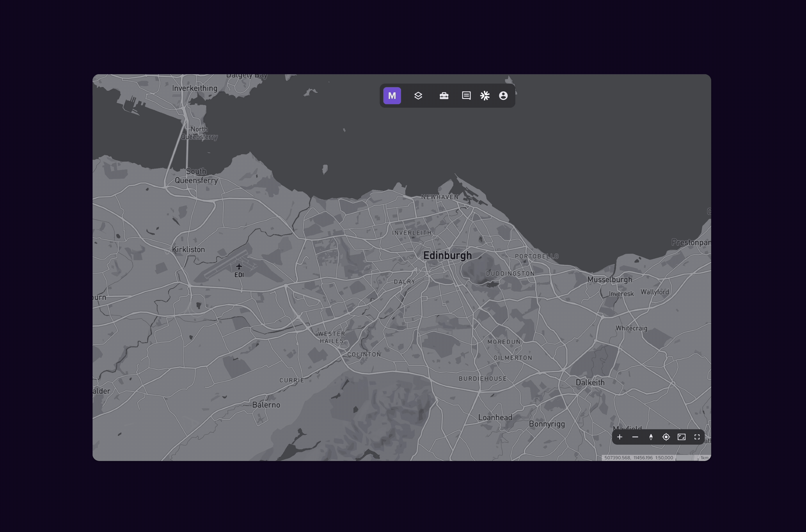Image resolution: width=806 pixels, height=532 pixels.
Task: Click the asterisk starburst icon
Action: (x=485, y=96)
